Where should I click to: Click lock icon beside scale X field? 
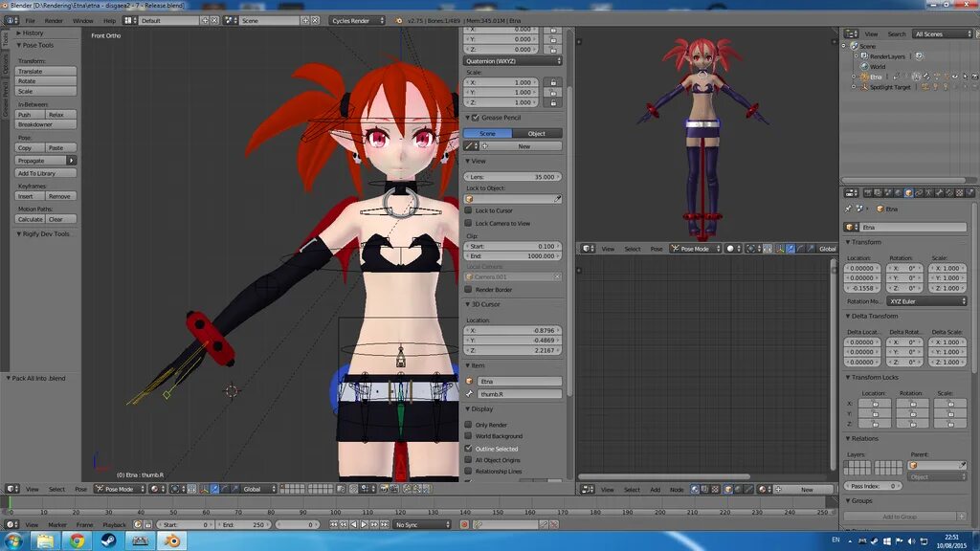click(553, 82)
